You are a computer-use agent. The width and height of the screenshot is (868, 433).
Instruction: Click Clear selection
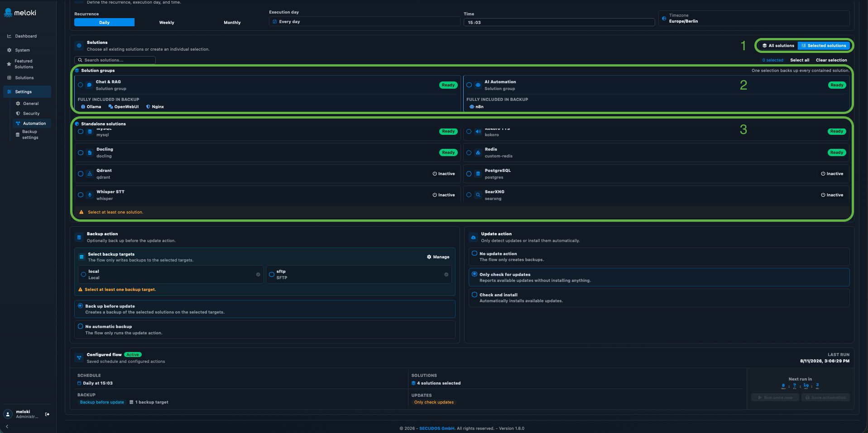click(831, 60)
